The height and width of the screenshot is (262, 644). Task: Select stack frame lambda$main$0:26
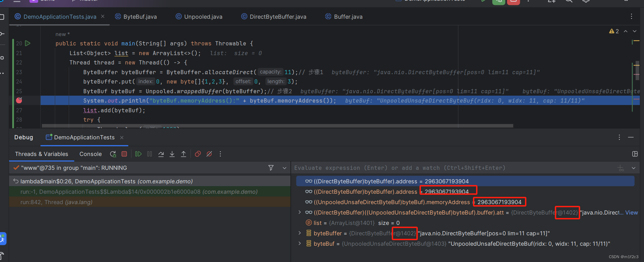click(x=150, y=181)
